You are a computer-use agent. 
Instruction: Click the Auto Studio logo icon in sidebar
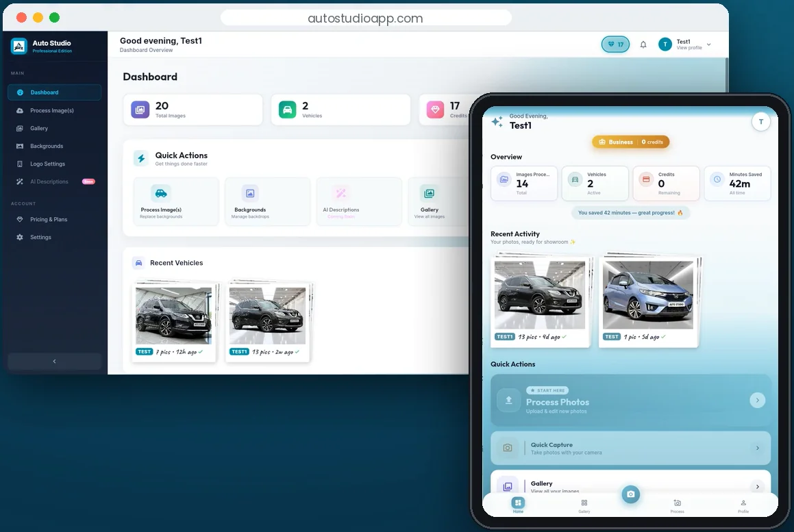point(19,46)
